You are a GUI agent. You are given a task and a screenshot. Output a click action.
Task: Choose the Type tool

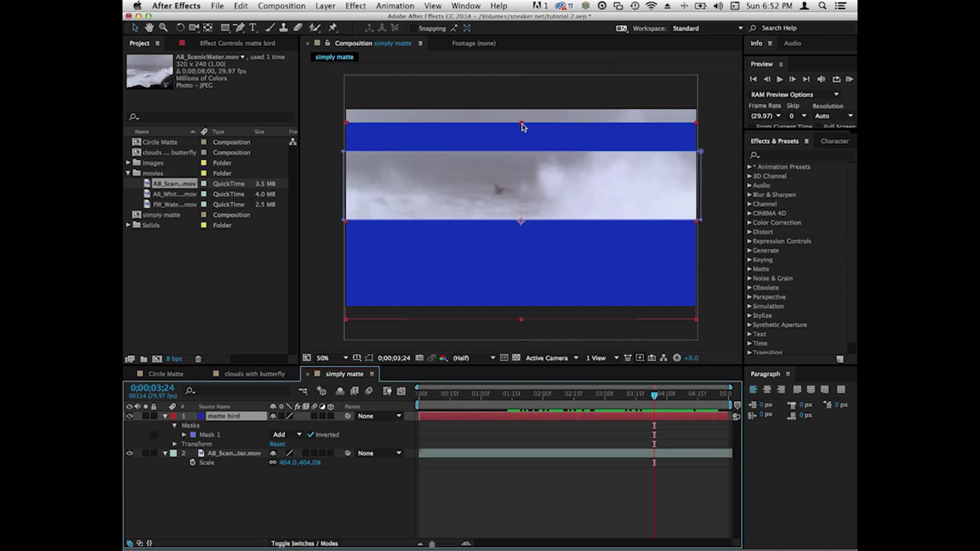[x=253, y=28]
